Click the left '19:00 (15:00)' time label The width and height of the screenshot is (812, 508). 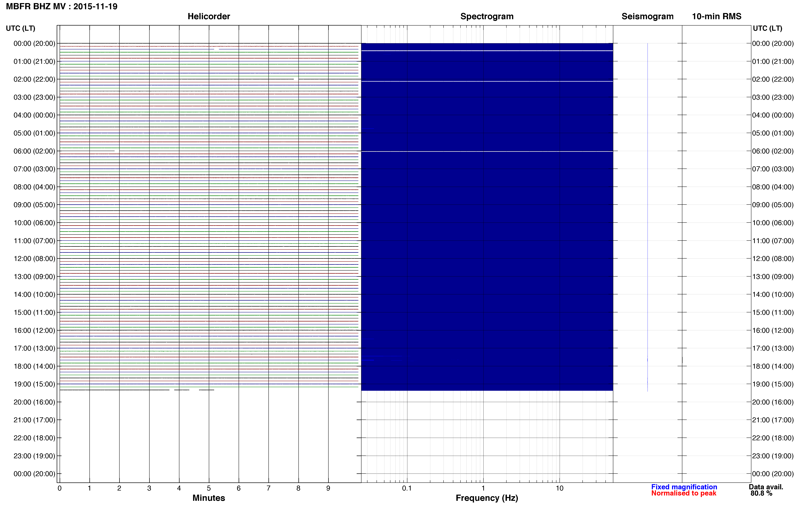[x=34, y=384]
